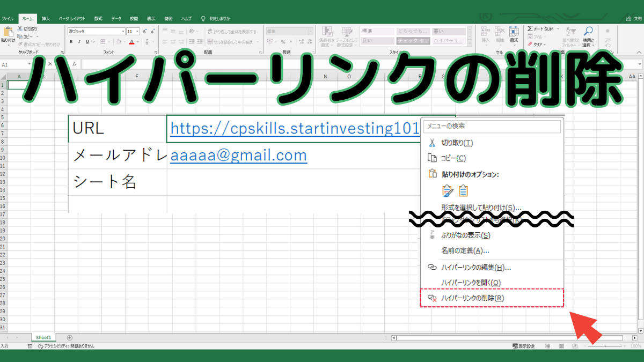
Task: Toggle Bold formatting
Action: (71, 42)
